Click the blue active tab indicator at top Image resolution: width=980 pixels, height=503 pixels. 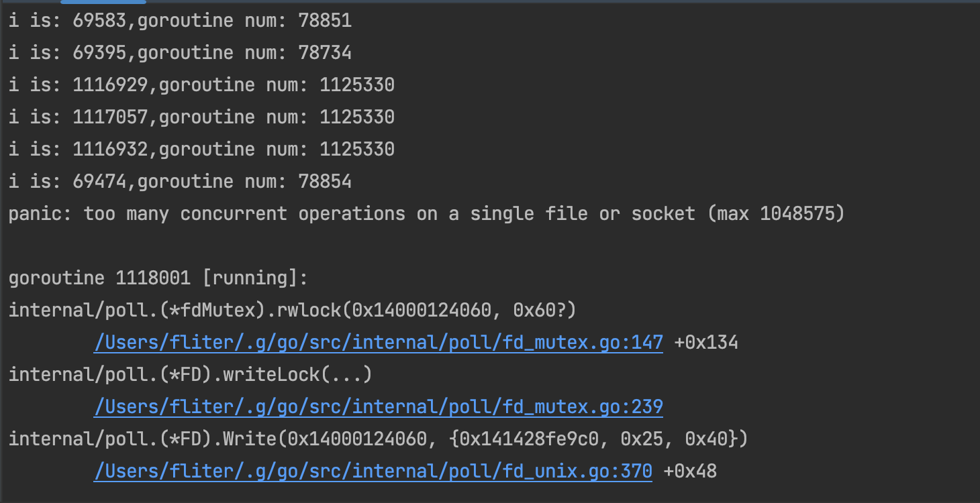pyautogui.click(x=94, y=1)
